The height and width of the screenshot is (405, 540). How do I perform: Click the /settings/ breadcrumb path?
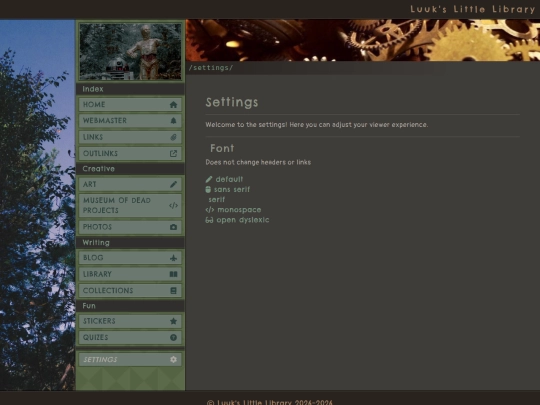coord(211,68)
